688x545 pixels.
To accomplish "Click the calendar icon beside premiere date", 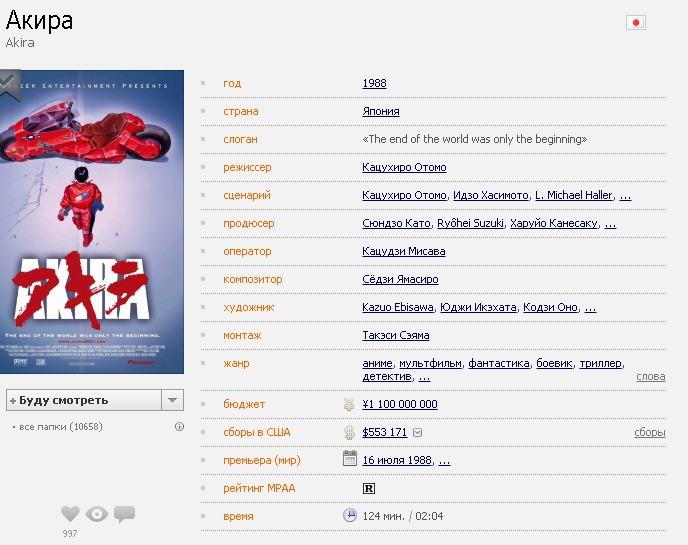I will point(349,459).
